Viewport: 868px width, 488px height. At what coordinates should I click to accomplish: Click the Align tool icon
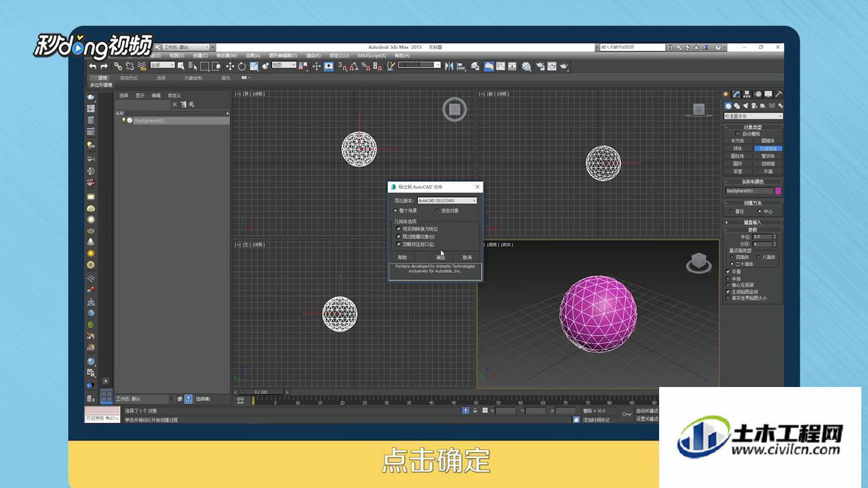tap(461, 66)
